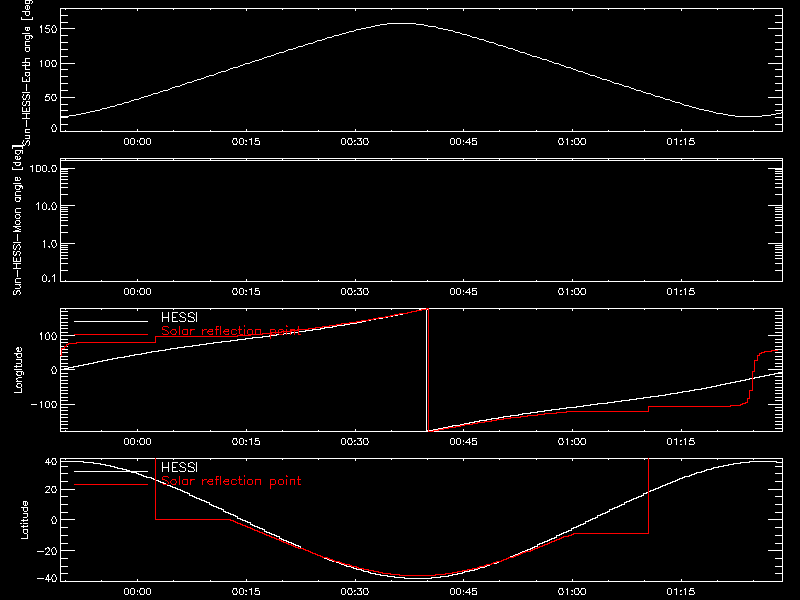Click the vertical longitude wrap line near 00:40
This screenshot has width=800, height=600.
pyautogui.click(x=427, y=370)
